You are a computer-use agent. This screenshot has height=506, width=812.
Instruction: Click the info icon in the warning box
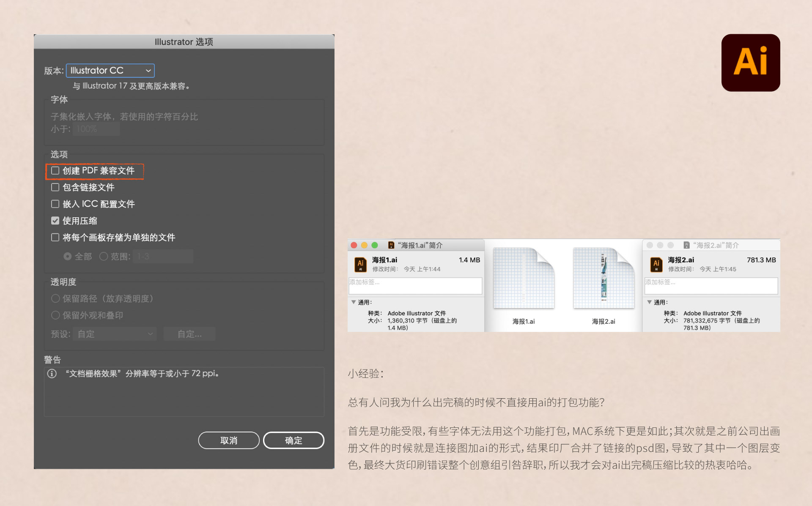(x=52, y=374)
